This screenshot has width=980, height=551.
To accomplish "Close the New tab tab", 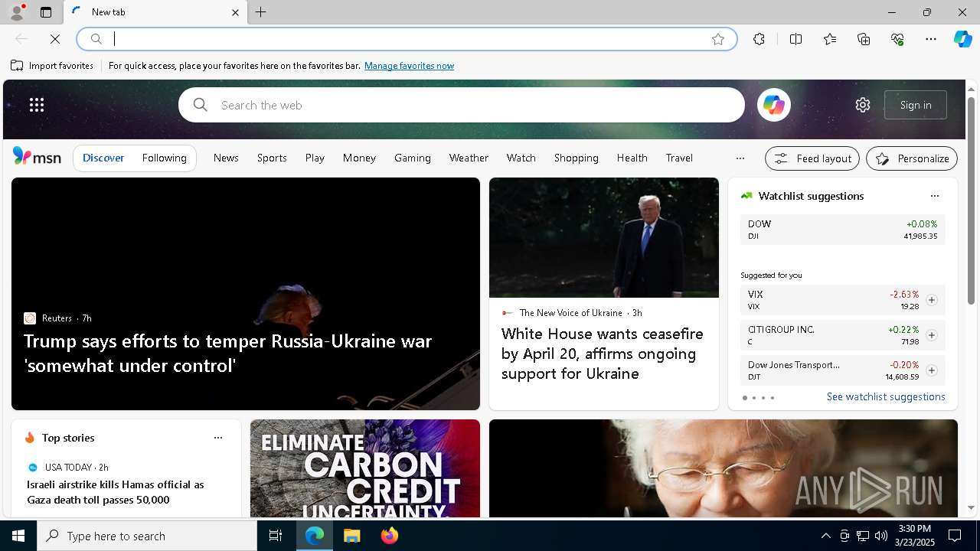I will 235,12.
